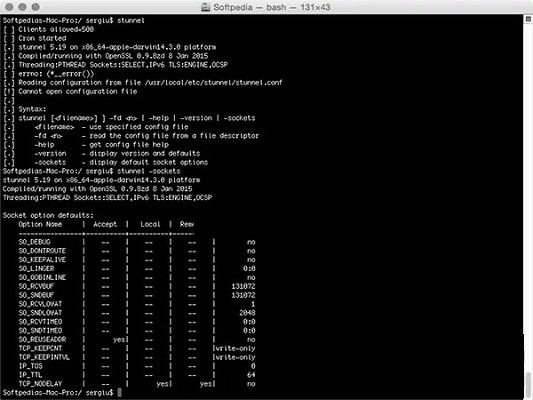Click the 64 value in IP_TTL row
Image resolution: width=533 pixels, height=400 pixels.
pos(251,375)
